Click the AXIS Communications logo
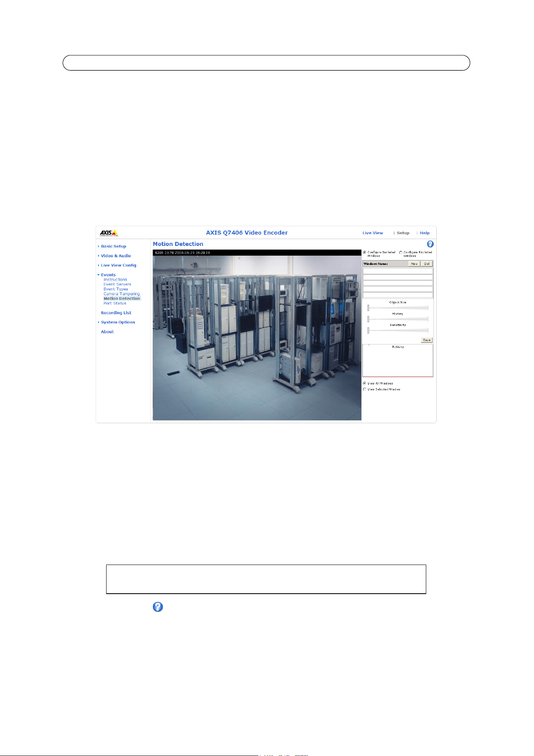This screenshot has height=756, width=534. pos(109,233)
